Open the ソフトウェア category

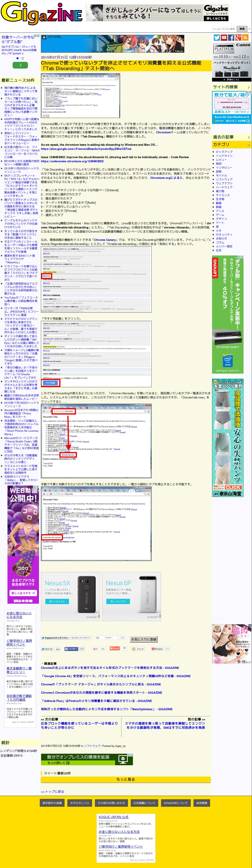coord(224,179)
